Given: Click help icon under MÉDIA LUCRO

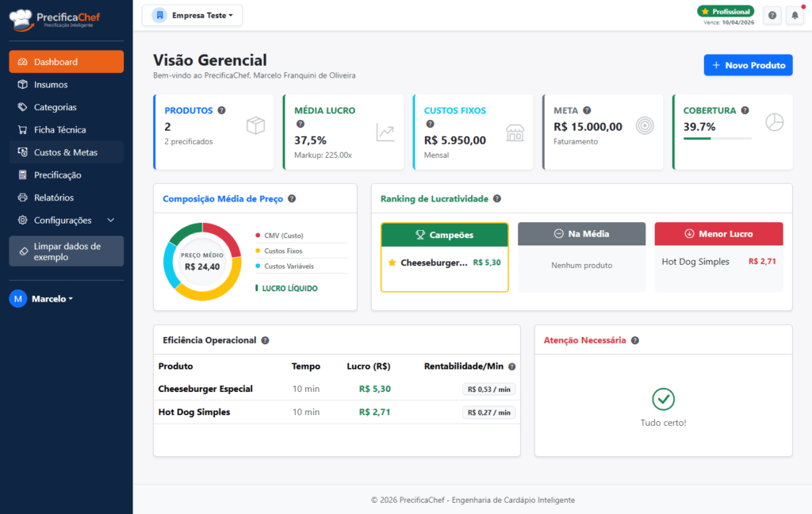Looking at the screenshot, I should pos(301,124).
